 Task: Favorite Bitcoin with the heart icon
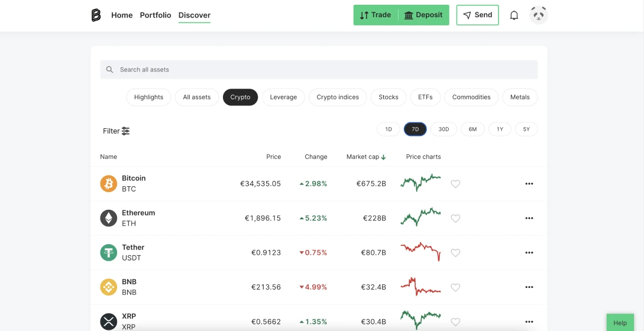[x=455, y=184]
